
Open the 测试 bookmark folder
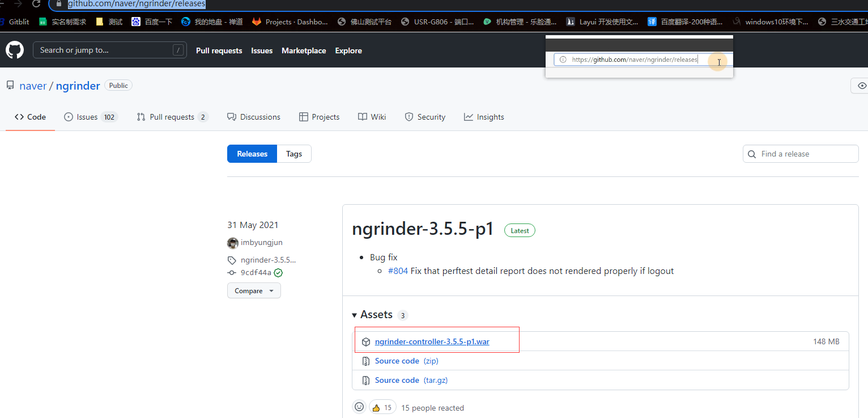pyautogui.click(x=109, y=22)
